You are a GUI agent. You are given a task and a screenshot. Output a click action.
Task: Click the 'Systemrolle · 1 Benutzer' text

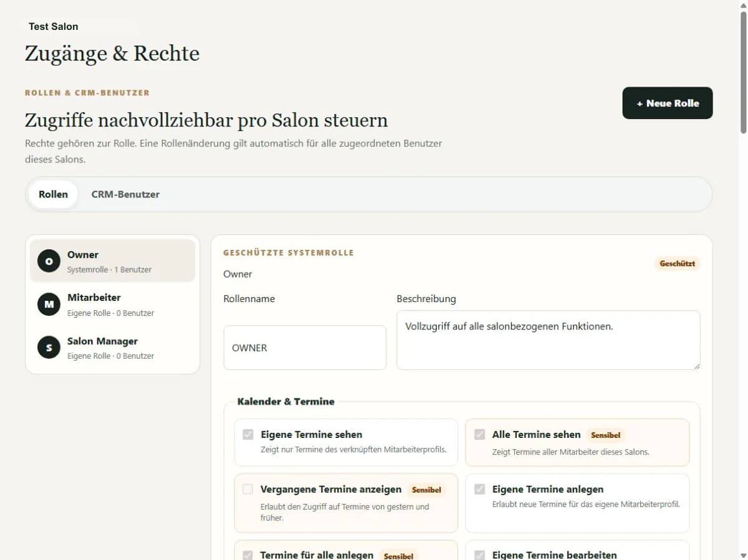tap(110, 270)
